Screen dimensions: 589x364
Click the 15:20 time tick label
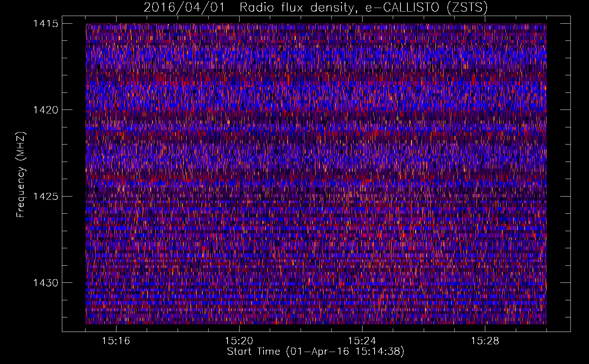click(239, 341)
